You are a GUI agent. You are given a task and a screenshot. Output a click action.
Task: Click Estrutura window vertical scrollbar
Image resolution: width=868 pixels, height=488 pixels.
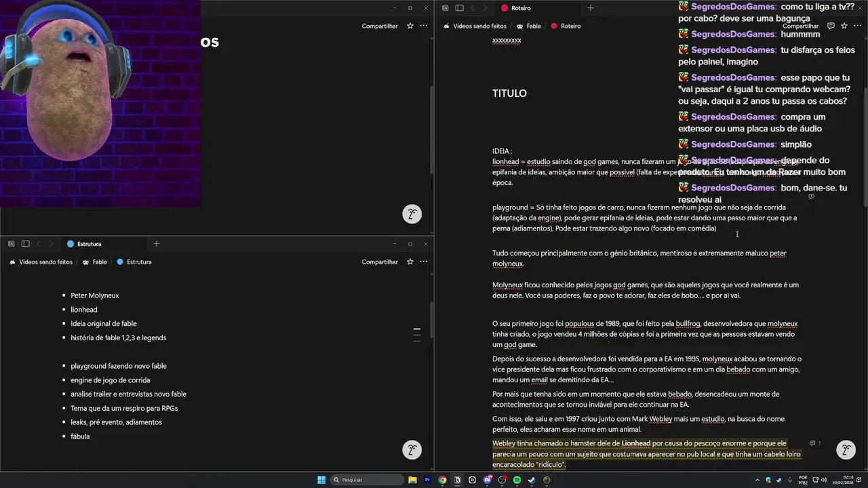click(x=431, y=319)
